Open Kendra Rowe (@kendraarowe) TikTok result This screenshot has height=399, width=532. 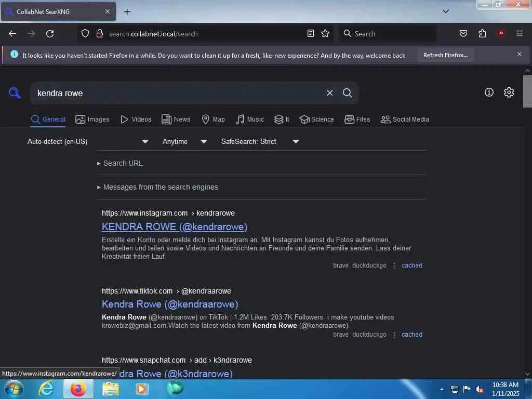(170, 304)
